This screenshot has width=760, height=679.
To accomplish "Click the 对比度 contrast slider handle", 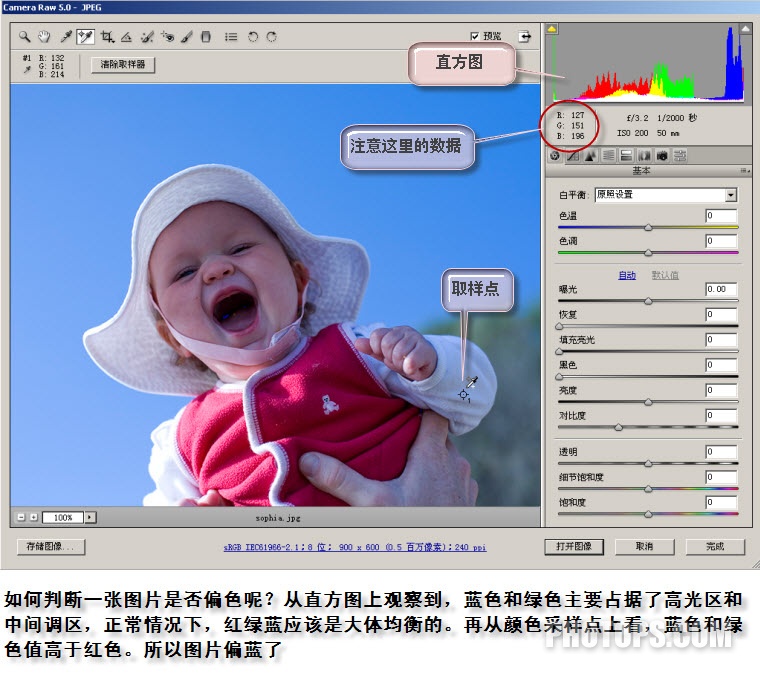I will click(618, 427).
